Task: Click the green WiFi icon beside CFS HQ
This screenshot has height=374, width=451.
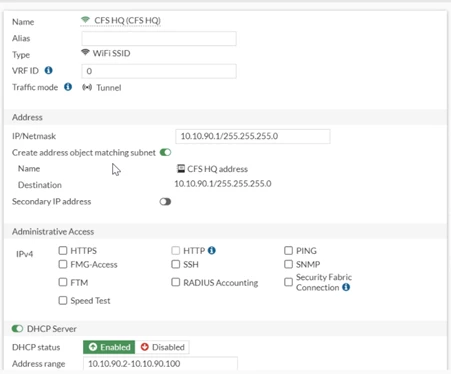Action: pos(85,20)
